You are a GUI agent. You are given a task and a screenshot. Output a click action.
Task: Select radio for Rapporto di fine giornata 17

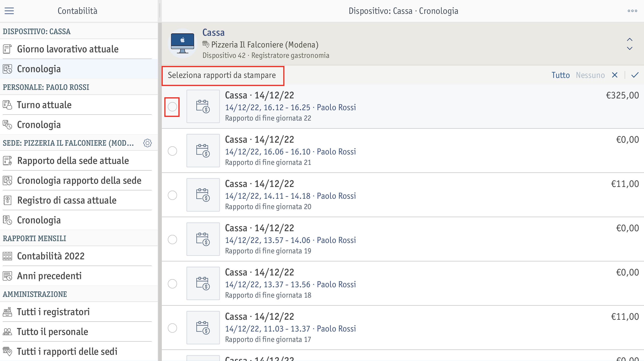click(172, 328)
